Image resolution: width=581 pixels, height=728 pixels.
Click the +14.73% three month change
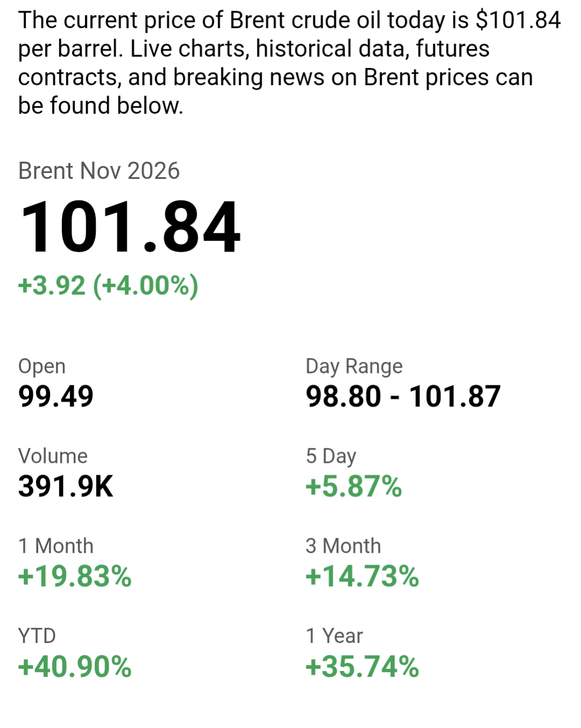362,577
